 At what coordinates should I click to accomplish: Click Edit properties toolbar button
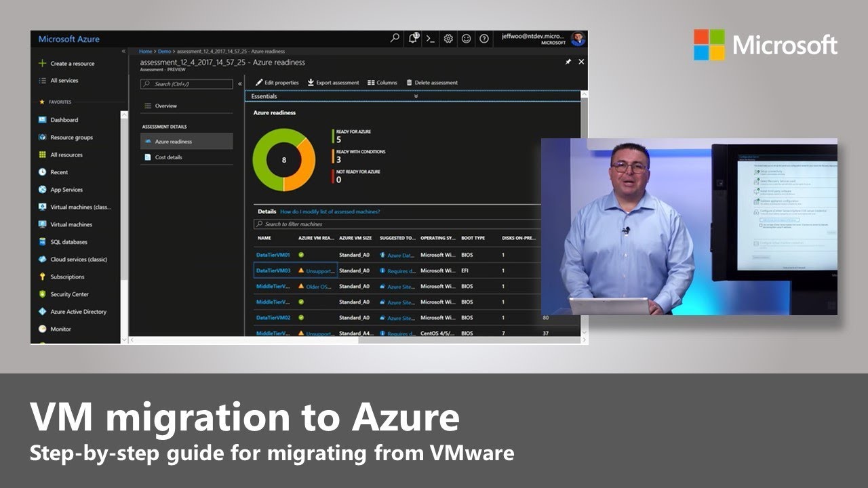click(277, 83)
